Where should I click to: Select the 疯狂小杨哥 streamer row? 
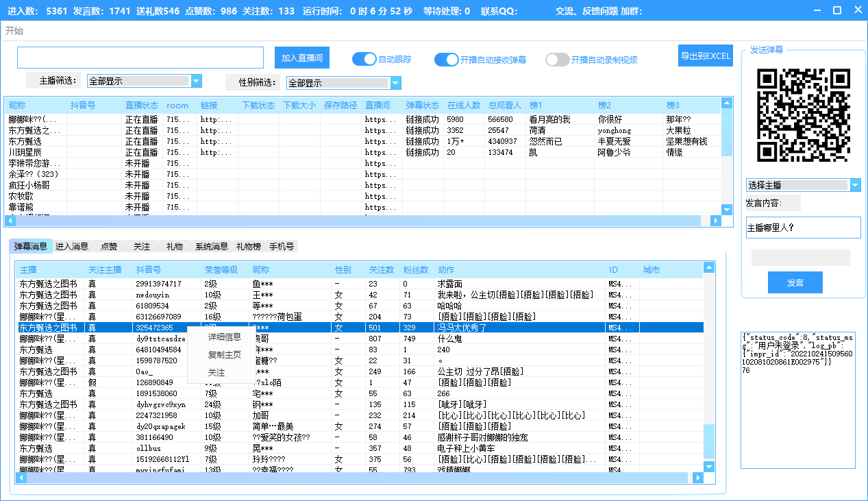click(x=363, y=185)
